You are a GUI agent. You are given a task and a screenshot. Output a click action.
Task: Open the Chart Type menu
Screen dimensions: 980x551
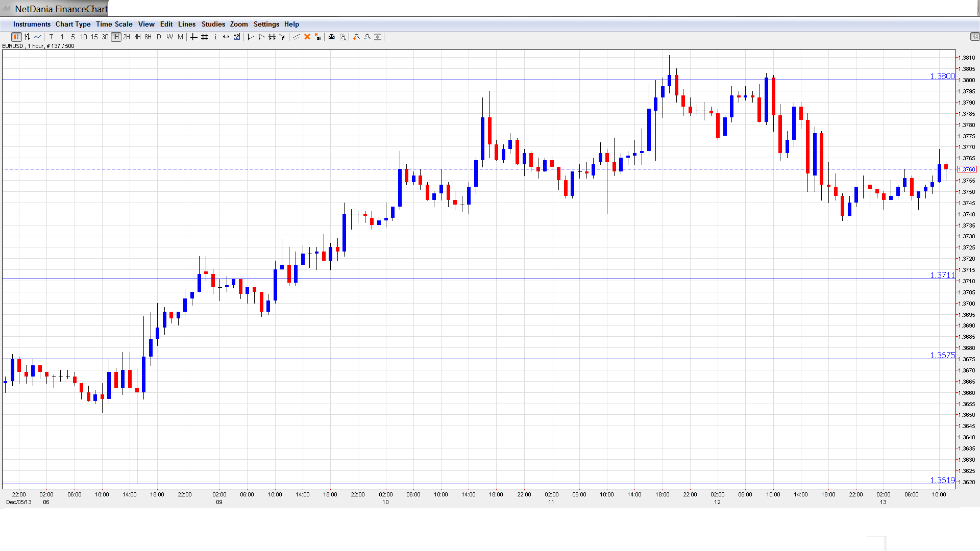[x=73, y=24]
